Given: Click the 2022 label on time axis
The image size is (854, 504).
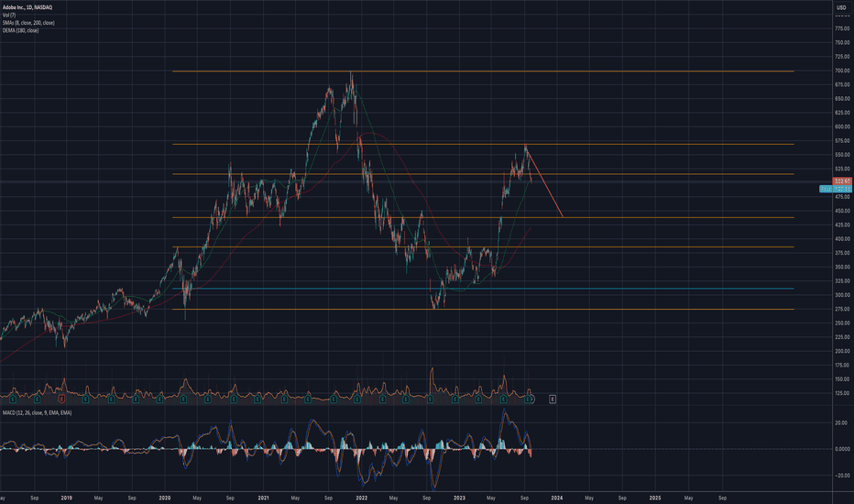Looking at the screenshot, I should [x=361, y=498].
